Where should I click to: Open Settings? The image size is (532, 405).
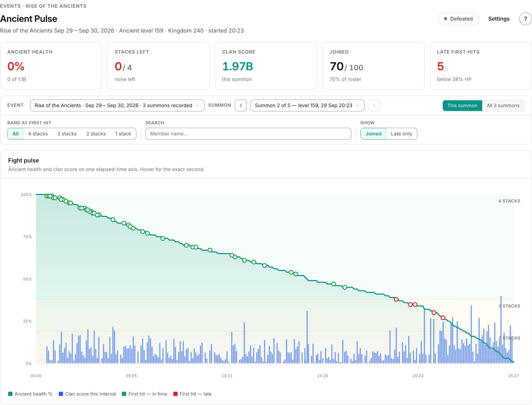[499, 19]
